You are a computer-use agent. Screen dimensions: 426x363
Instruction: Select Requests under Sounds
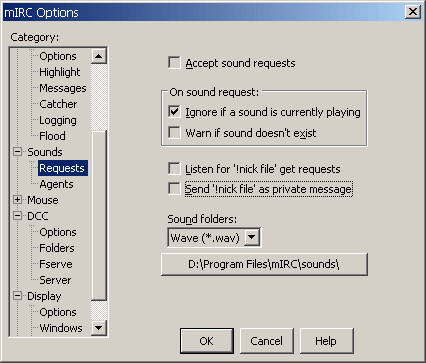tap(62, 168)
